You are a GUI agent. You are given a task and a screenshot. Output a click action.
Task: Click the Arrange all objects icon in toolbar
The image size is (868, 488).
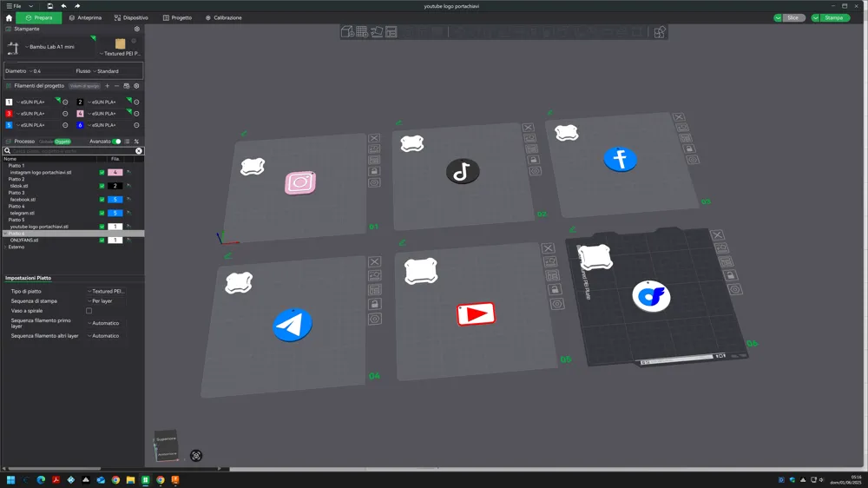391,32
